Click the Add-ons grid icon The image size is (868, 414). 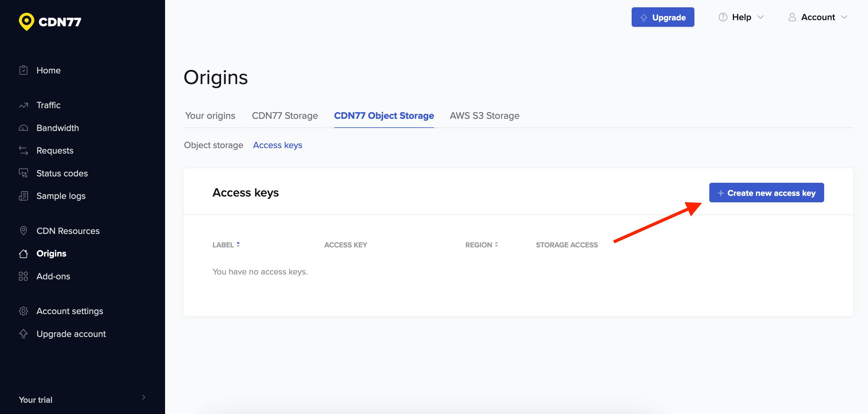pos(23,276)
